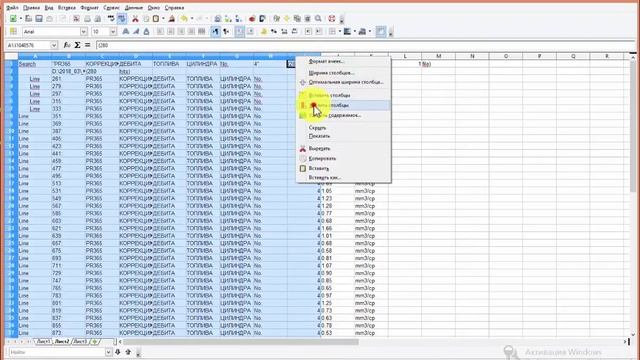The image size is (640, 360).
Task: Open the Данные menu
Action: point(133,8)
